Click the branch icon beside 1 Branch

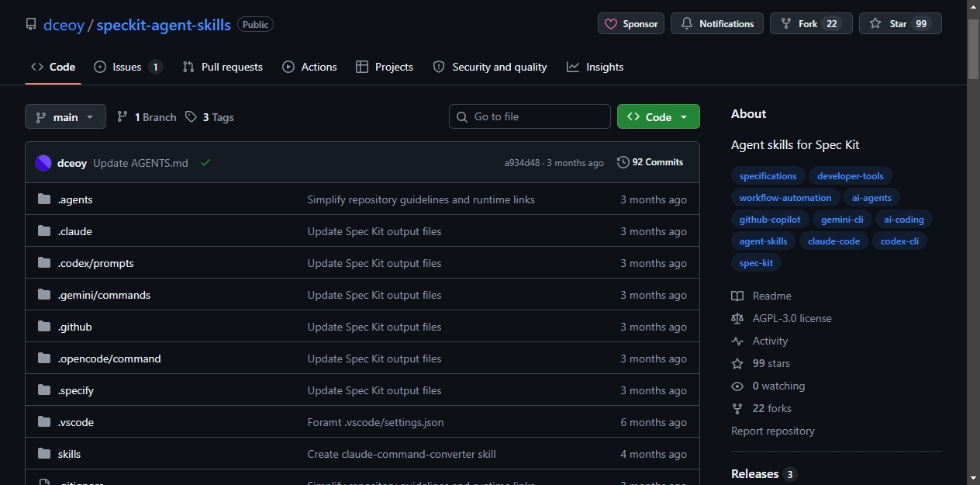(122, 117)
